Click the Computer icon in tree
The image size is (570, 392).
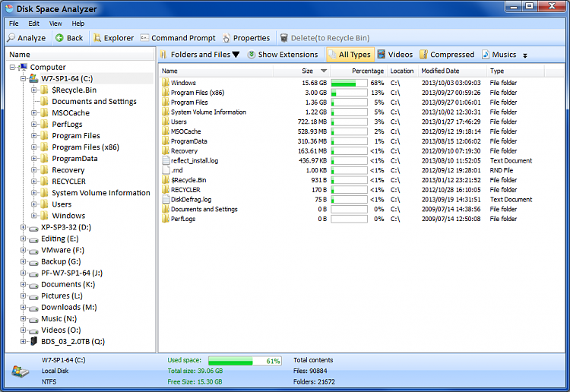tap(24, 67)
